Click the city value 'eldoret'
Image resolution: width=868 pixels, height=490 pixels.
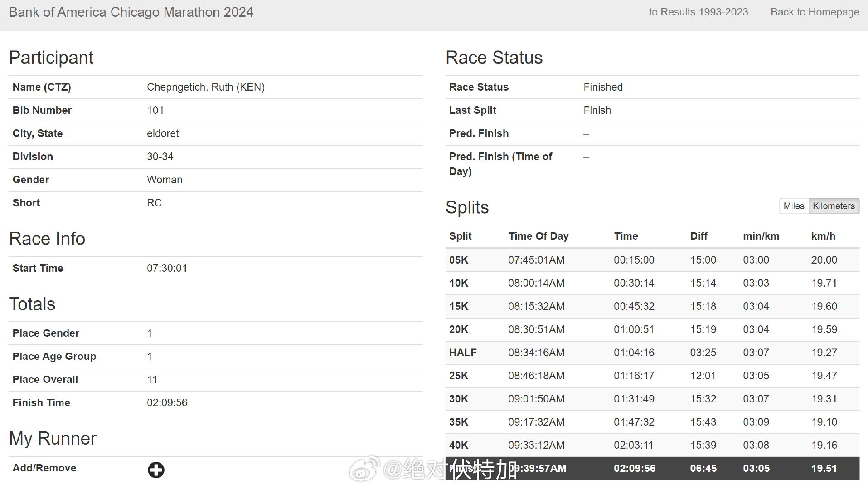(163, 133)
